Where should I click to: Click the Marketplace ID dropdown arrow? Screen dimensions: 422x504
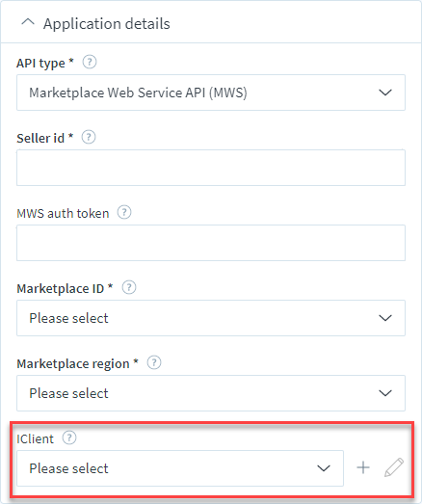coord(385,318)
